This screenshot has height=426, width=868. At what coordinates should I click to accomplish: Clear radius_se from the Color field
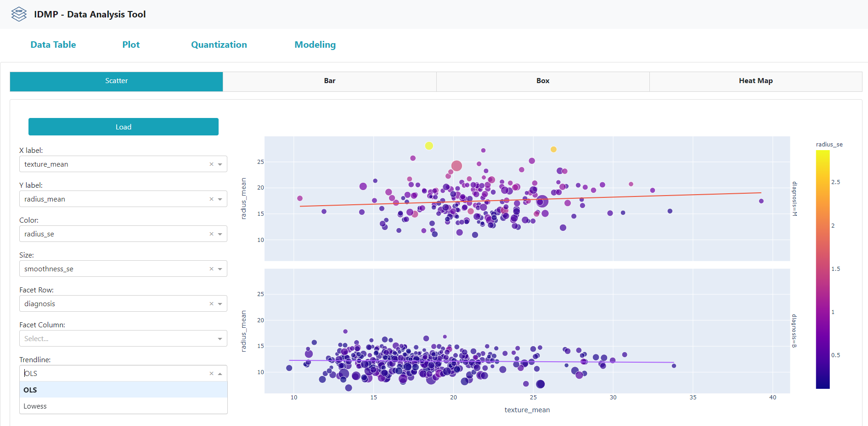(211, 234)
